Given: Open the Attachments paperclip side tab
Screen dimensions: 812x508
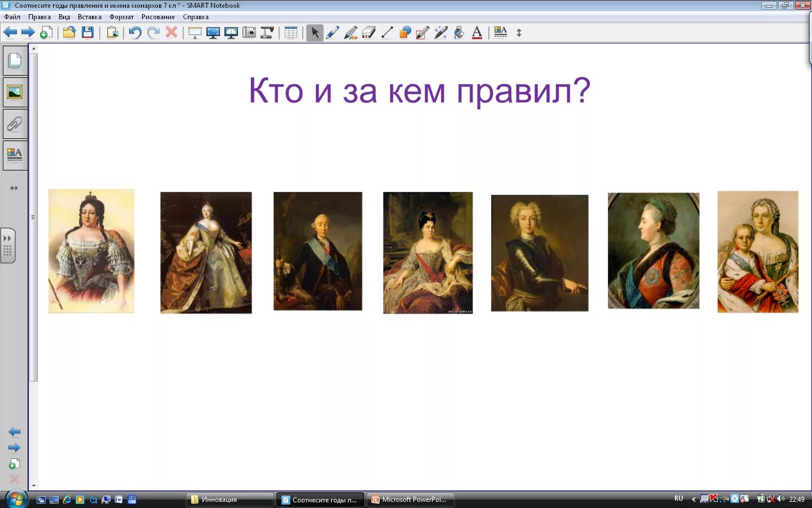Looking at the screenshot, I should (15, 124).
